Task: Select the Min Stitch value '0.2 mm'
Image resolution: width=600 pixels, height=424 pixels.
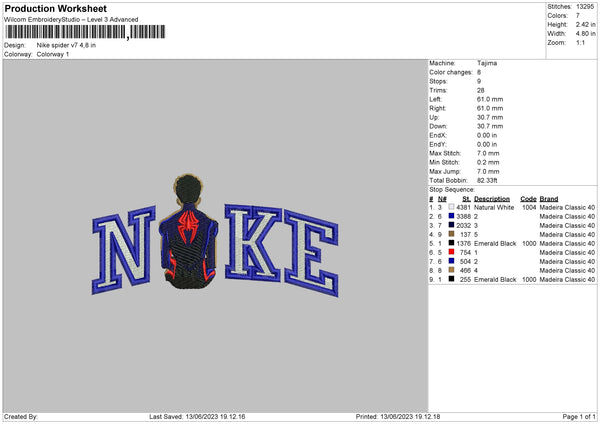Action: [488, 162]
